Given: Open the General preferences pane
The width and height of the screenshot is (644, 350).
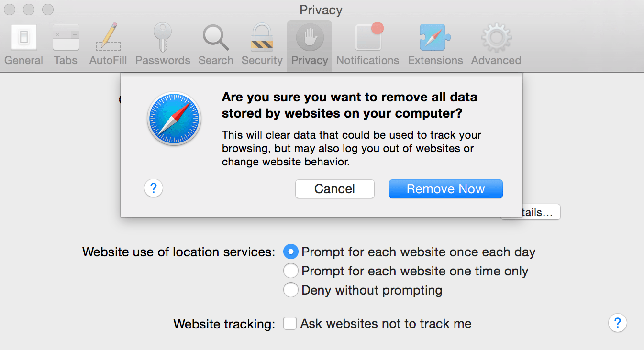Looking at the screenshot, I should pyautogui.click(x=23, y=43).
